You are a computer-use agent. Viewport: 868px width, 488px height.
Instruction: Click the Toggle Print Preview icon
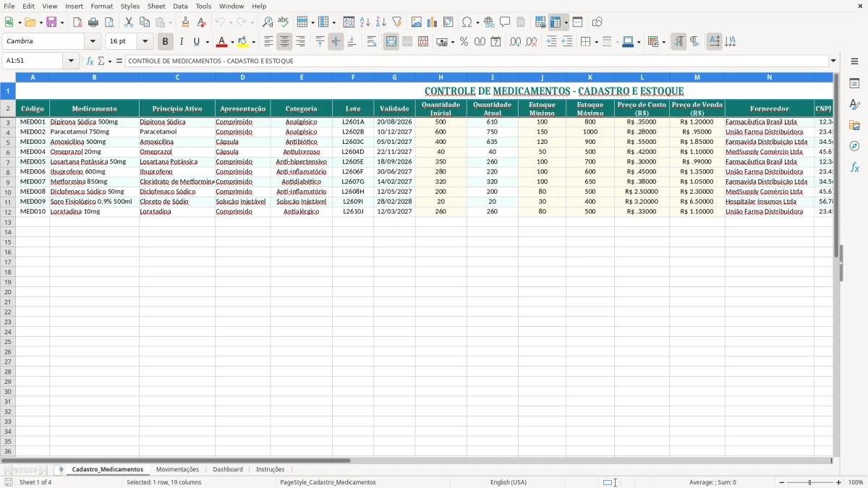[109, 22]
